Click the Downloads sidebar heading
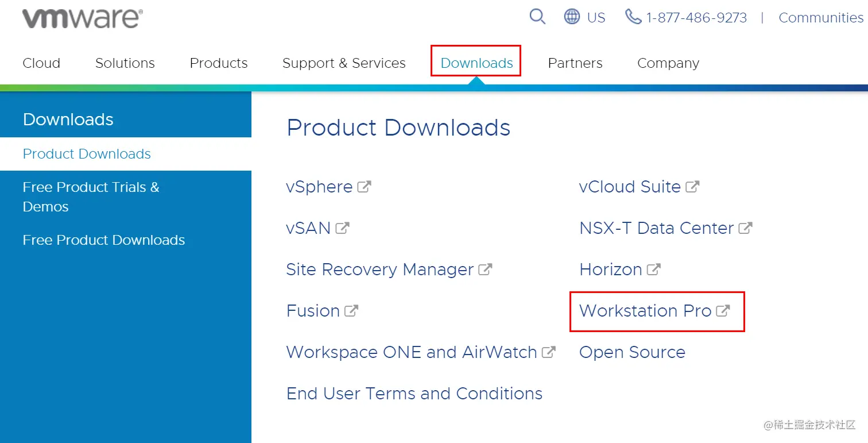This screenshot has height=443, width=868. pos(68,120)
